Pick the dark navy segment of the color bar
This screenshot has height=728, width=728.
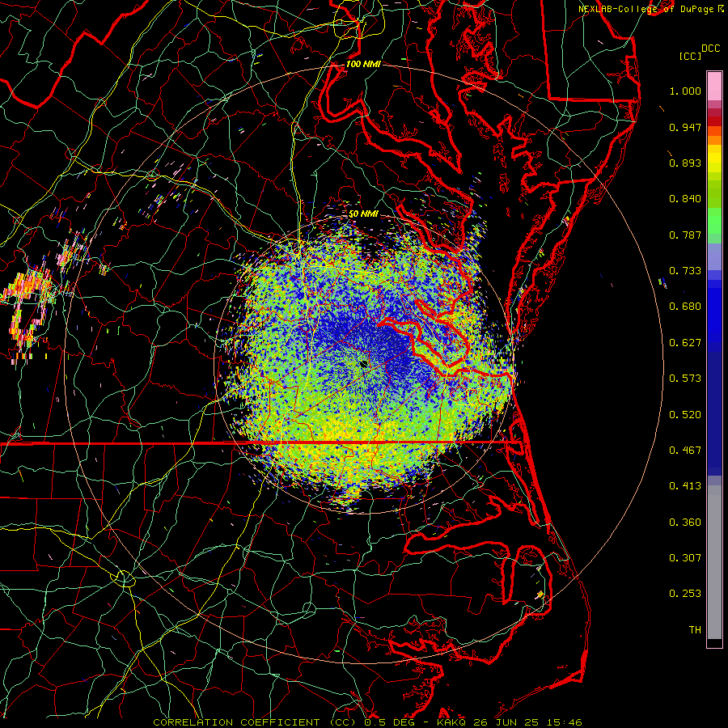[x=714, y=413]
